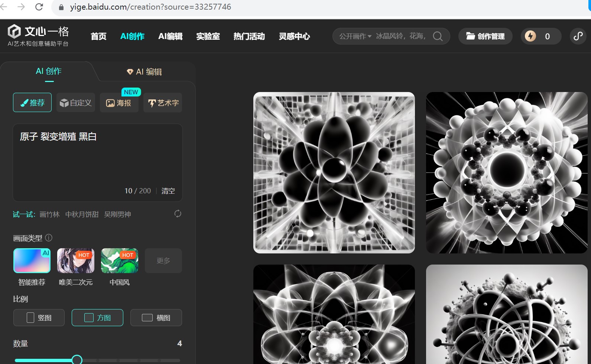Select 海报 creation mode
The image size is (591, 364).
pyautogui.click(x=119, y=102)
